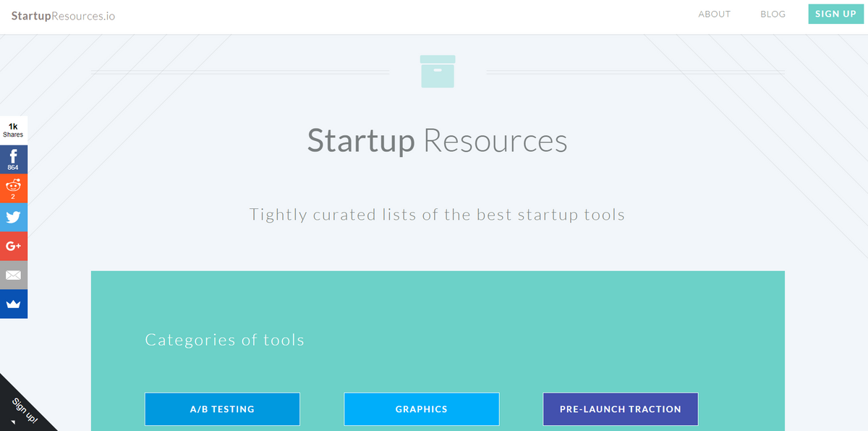This screenshot has height=431, width=868.
Task: Click the 1k Shares counter
Action: [x=14, y=128]
